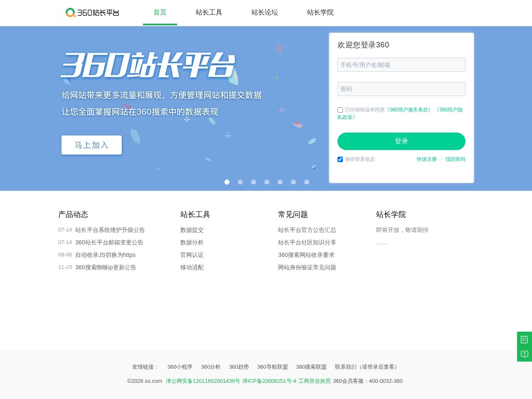Open the feedback note icon on right edge
The height and width of the screenshot is (399, 532).
point(524,339)
